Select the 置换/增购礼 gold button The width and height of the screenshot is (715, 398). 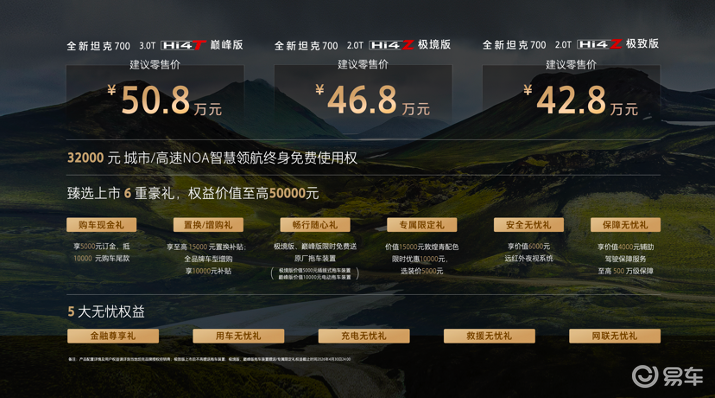pyautogui.click(x=208, y=225)
